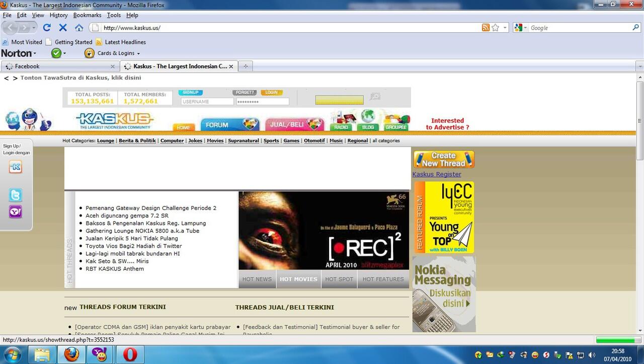644x364 pixels.
Task: Switch to Firefox in taskbar
Action: pyautogui.click(x=71, y=355)
